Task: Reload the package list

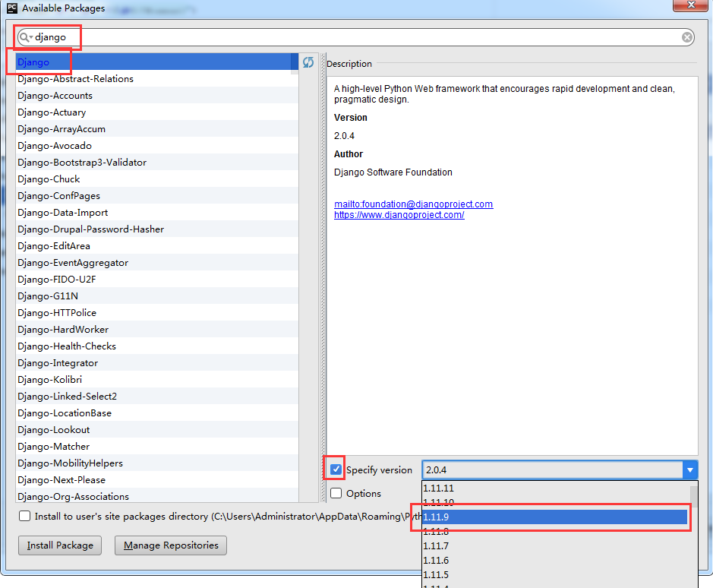Action: coord(308,62)
